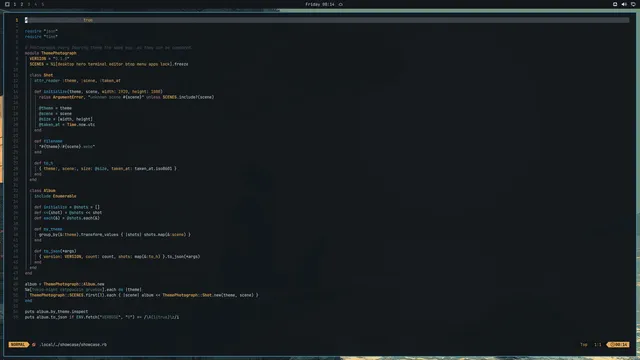This screenshot has height=360, width=640.
Task: Click the highlighted cursor line number 1
Action: point(17,20)
